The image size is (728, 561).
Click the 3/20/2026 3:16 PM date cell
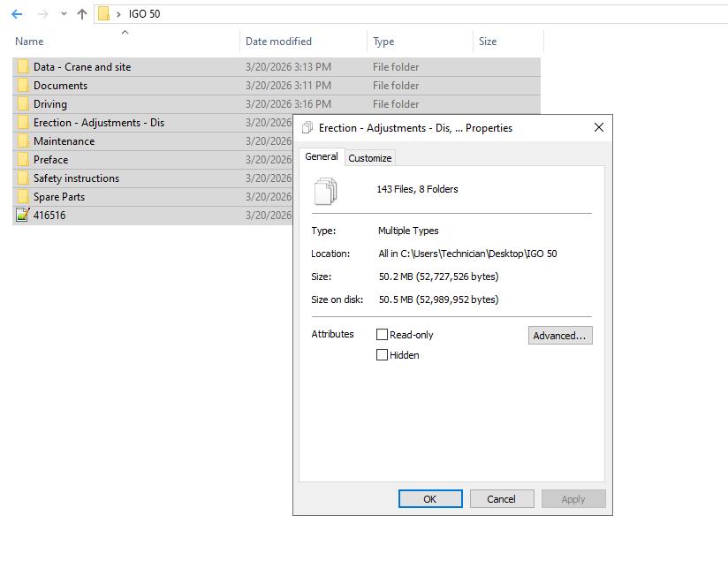288,104
